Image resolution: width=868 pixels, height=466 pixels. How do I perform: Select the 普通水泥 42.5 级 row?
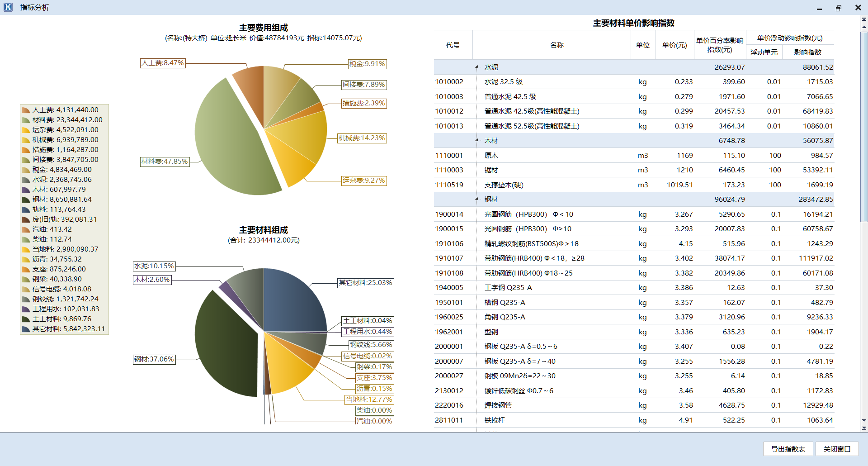(634, 97)
